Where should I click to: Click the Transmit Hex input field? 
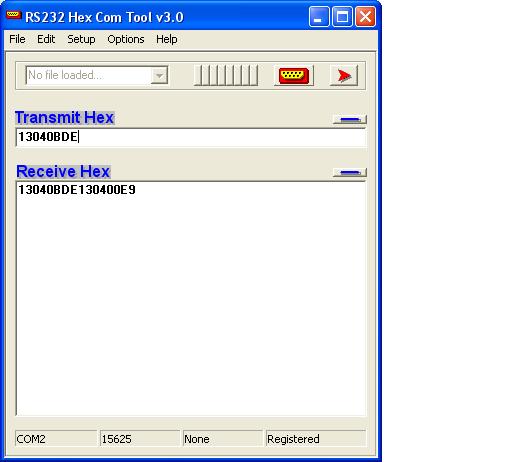(191, 137)
